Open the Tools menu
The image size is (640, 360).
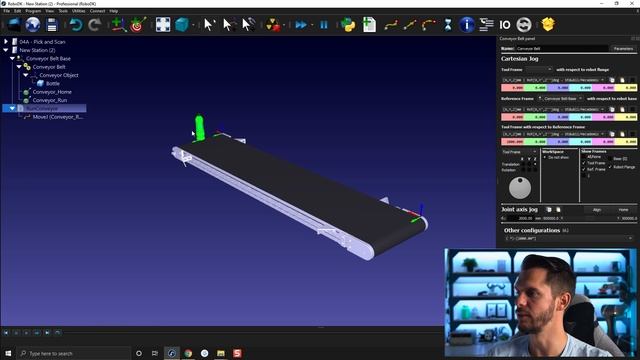pyautogui.click(x=63, y=11)
